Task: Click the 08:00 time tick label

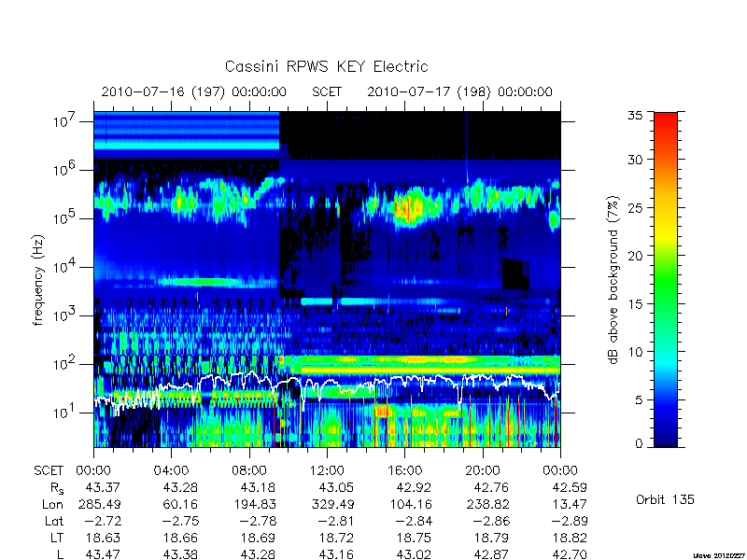Action: tap(249, 471)
